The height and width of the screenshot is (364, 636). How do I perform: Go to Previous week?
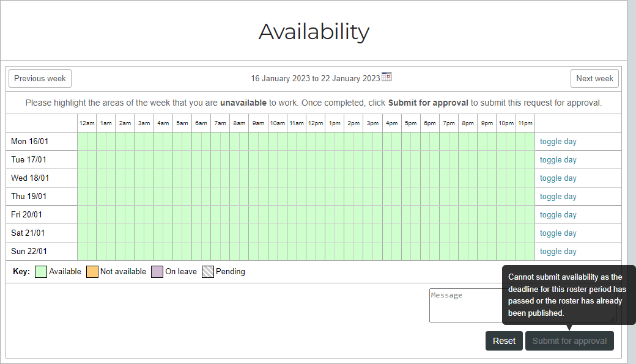[40, 78]
